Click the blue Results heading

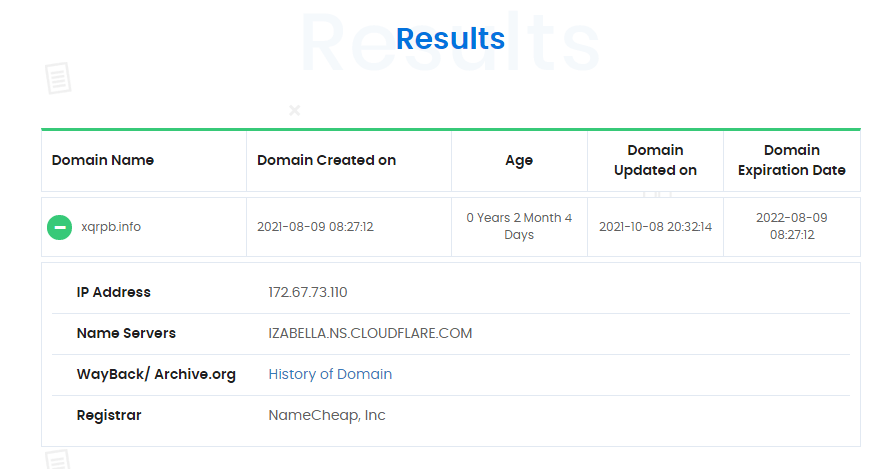coord(450,38)
